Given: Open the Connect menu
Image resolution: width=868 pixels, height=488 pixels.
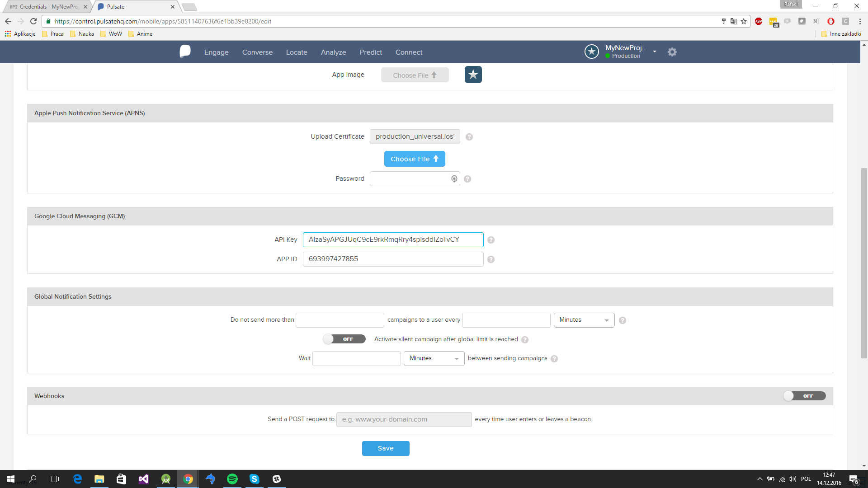Looking at the screenshot, I should pos(409,52).
